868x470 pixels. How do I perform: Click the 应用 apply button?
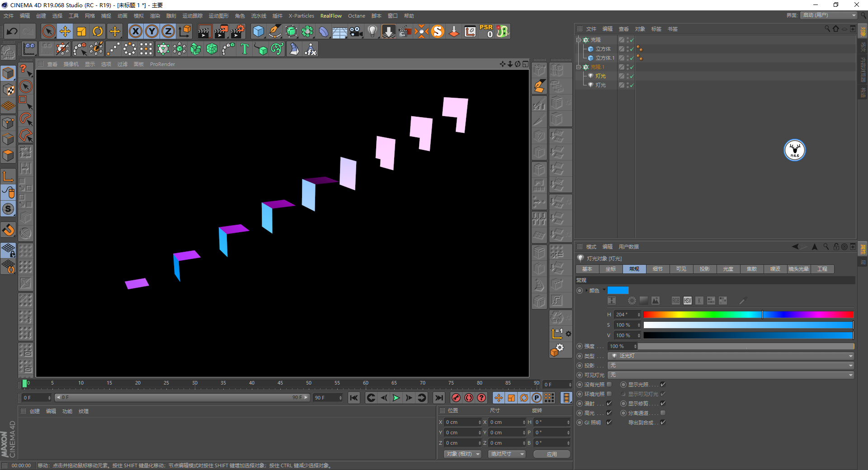(x=552, y=454)
